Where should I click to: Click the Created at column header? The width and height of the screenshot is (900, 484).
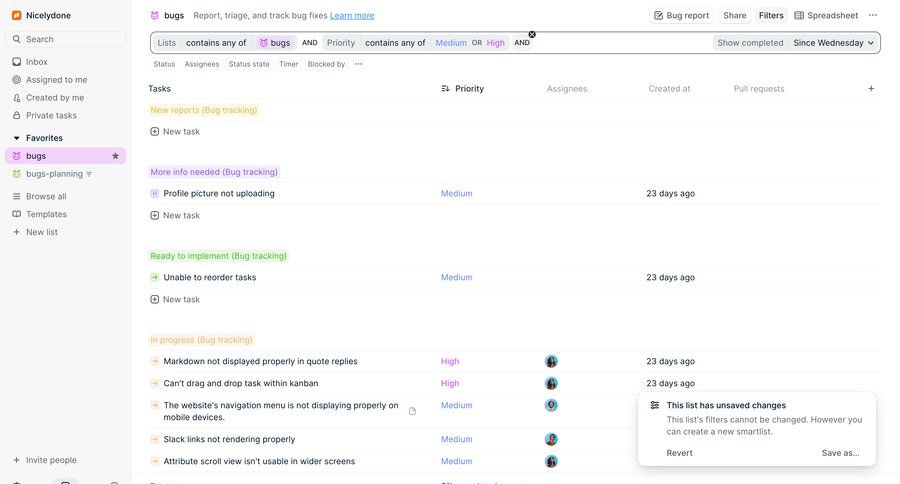tap(669, 88)
